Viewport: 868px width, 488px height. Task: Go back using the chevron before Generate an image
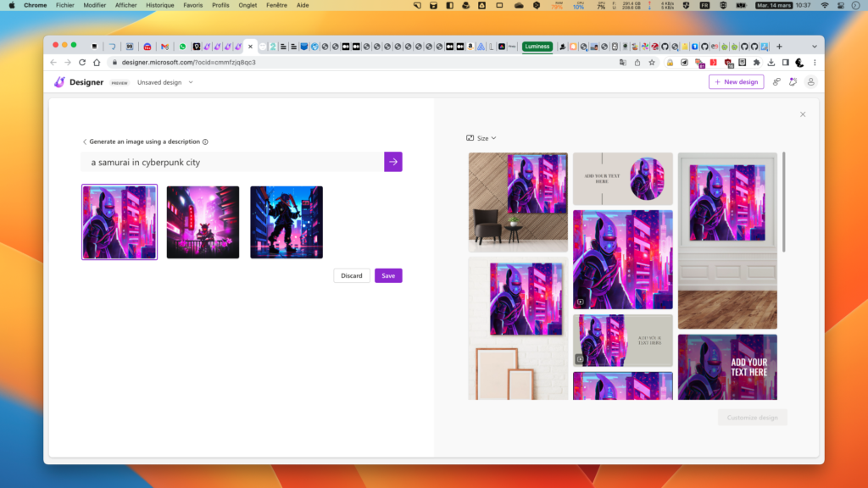(x=85, y=141)
